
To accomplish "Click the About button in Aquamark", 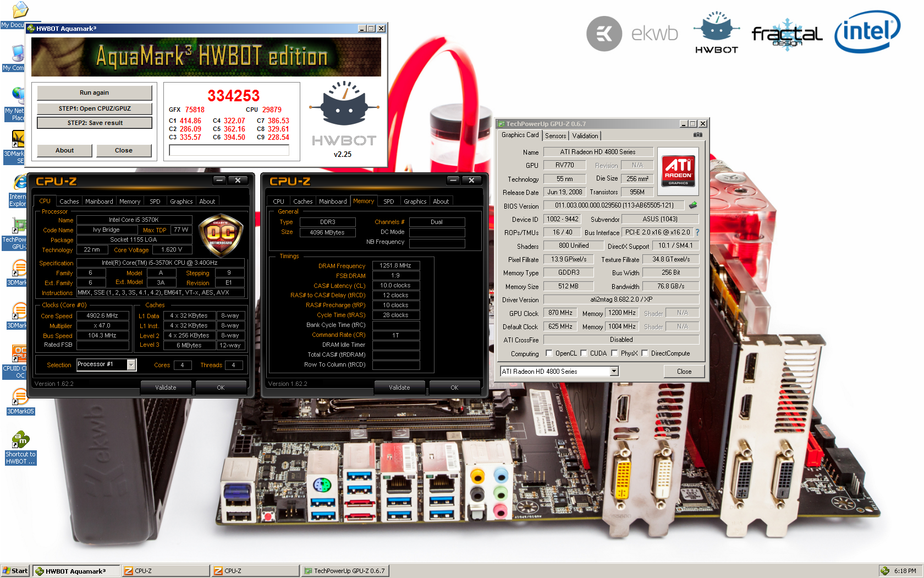I will pos(64,150).
